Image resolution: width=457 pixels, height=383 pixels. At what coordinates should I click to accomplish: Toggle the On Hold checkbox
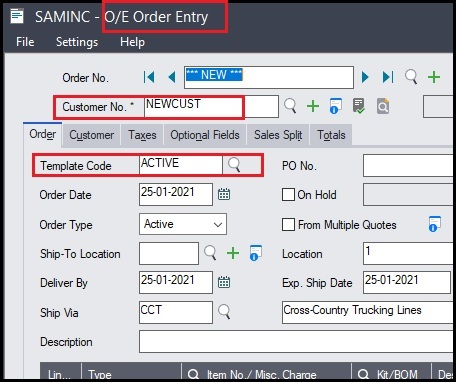(x=288, y=195)
